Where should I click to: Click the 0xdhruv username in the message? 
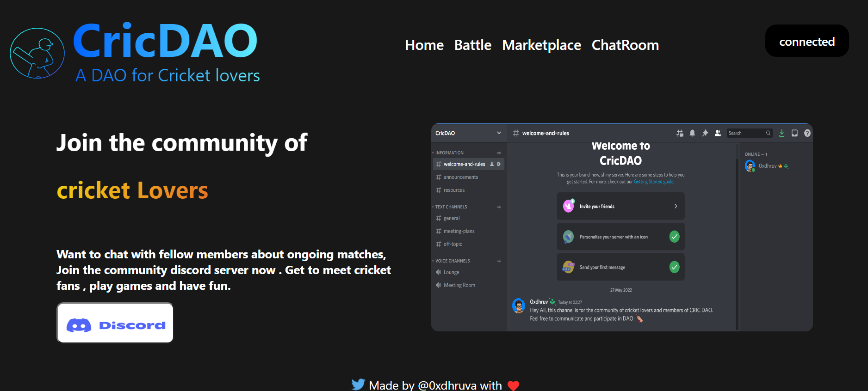click(539, 302)
